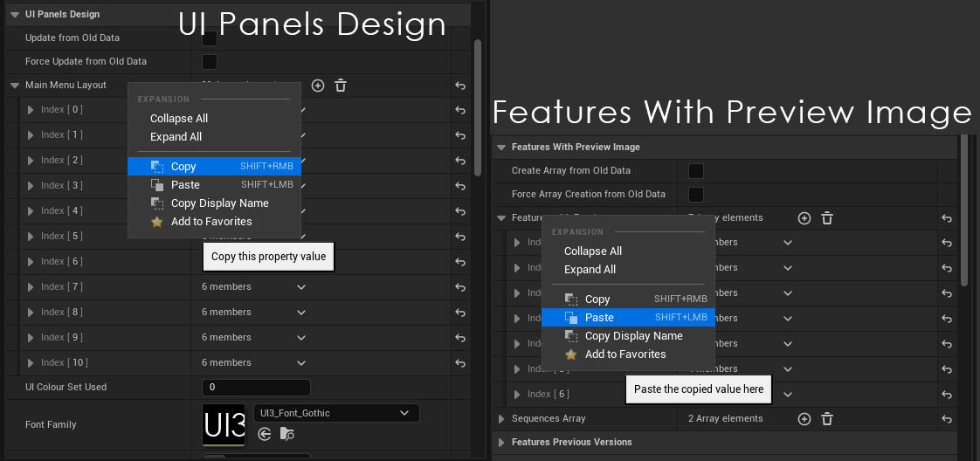Click the Font Family property label
Image resolution: width=980 pixels, height=461 pixels.
click(x=51, y=425)
